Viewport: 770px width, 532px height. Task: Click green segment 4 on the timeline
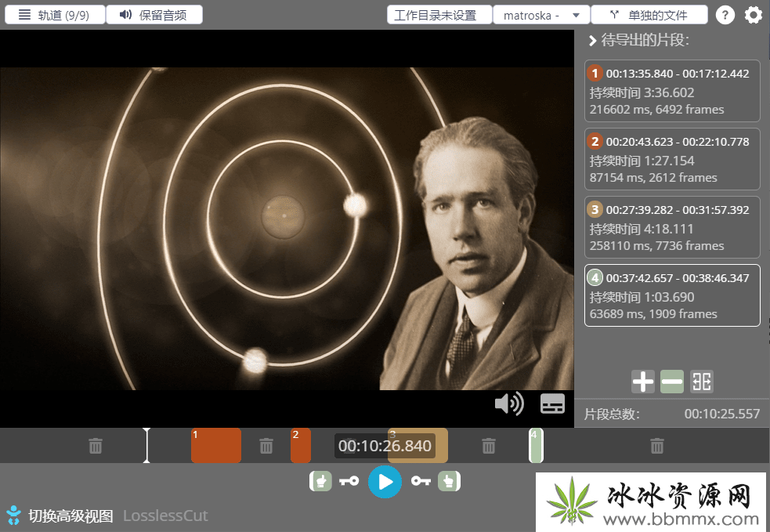tap(537, 446)
